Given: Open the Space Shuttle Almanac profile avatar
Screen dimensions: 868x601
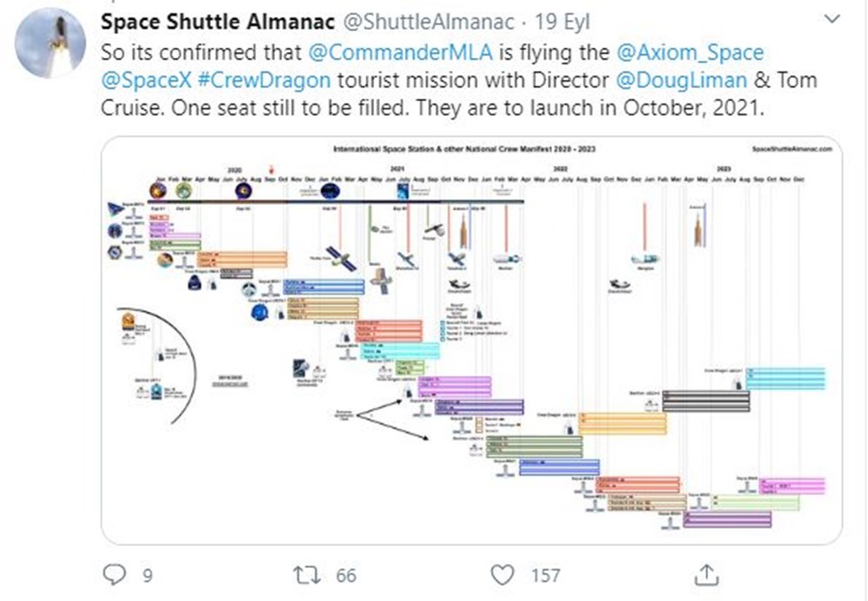Looking at the screenshot, I should pyautogui.click(x=50, y=43).
